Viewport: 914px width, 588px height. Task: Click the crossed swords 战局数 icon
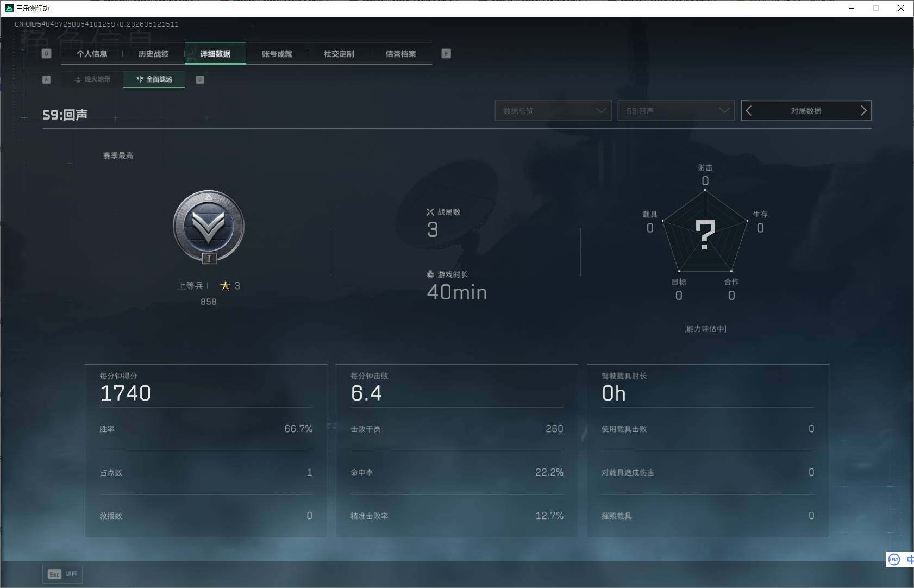(x=430, y=212)
